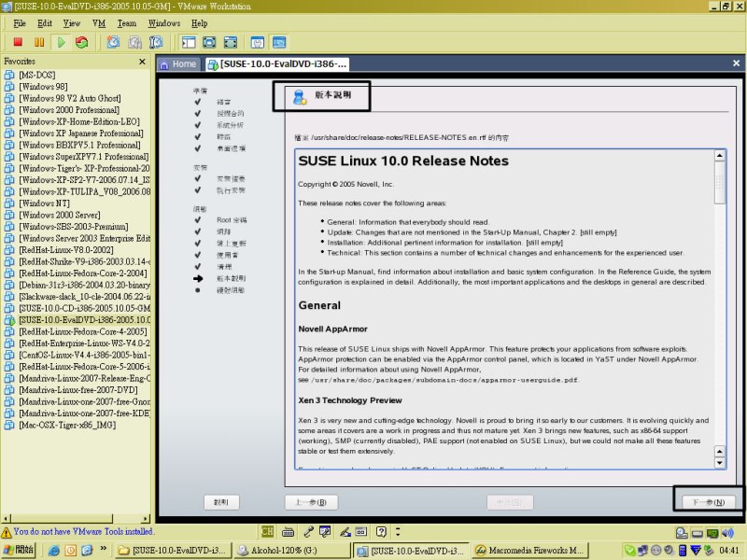Click the Home tab house icon
The width and height of the screenshot is (747, 560).
[x=164, y=64]
